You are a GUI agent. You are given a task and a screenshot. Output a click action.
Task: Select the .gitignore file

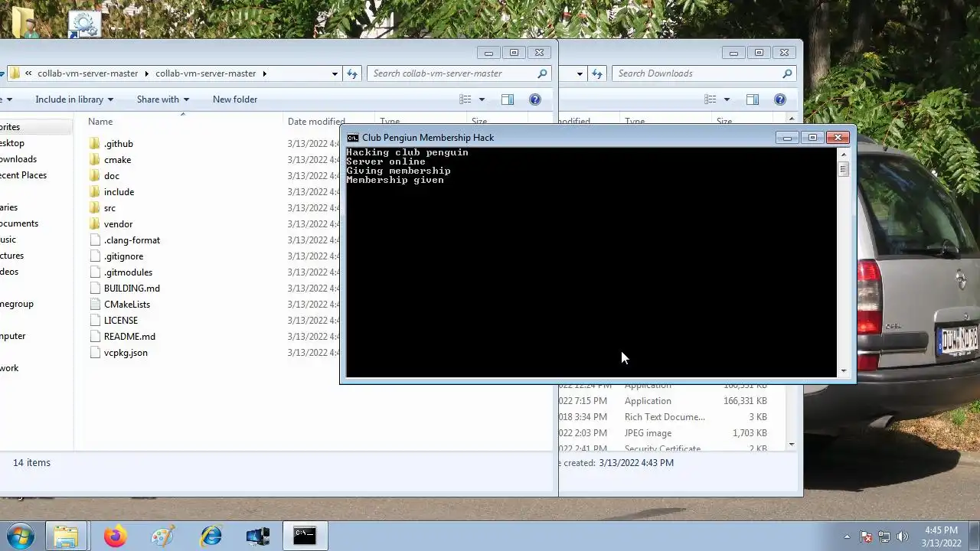pyautogui.click(x=123, y=256)
